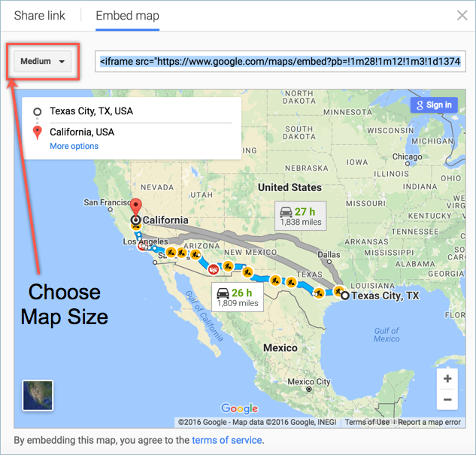476x455 pixels.
Task: Click the Texas City origin marker
Action: [x=345, y=296]
